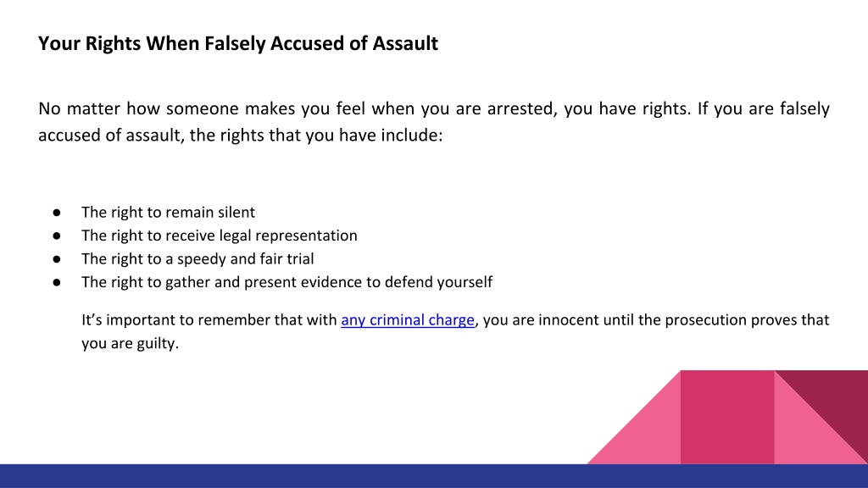Click the sentence "It's important to remember that with"
The height and width of the screenshot is (488, 868).
(x=209, y=320)
